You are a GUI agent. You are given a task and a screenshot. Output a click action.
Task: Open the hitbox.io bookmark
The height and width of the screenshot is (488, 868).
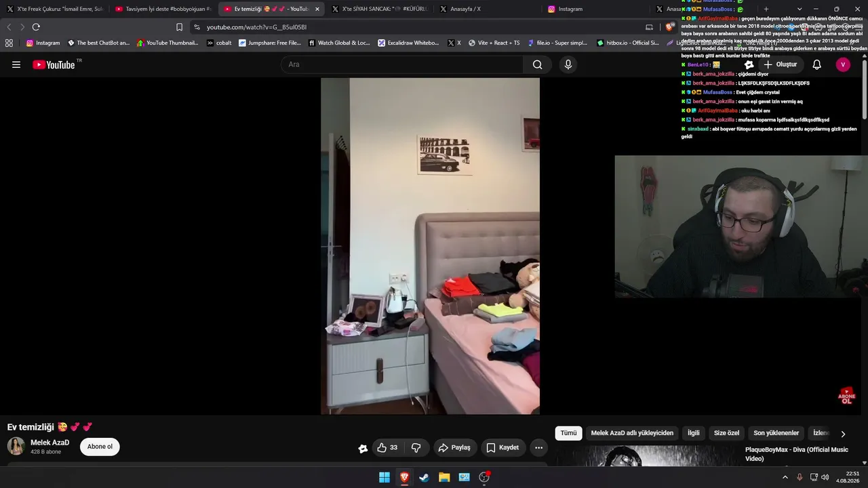(628, 43)
